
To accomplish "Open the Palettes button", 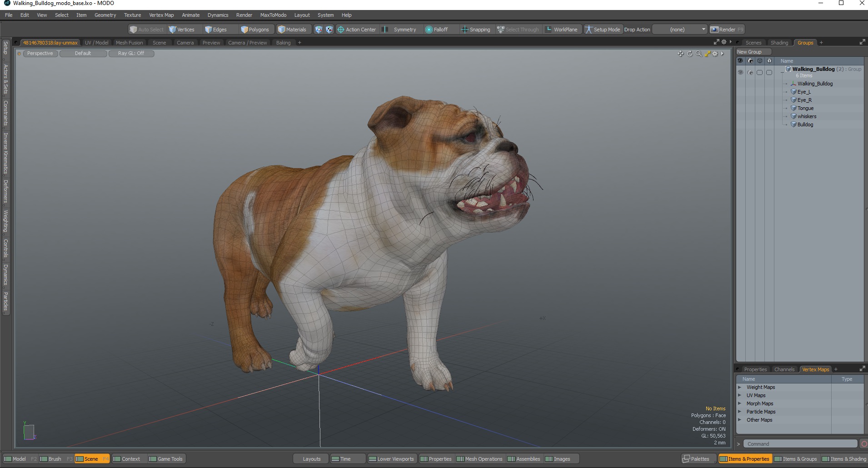I will click(699, 459).
